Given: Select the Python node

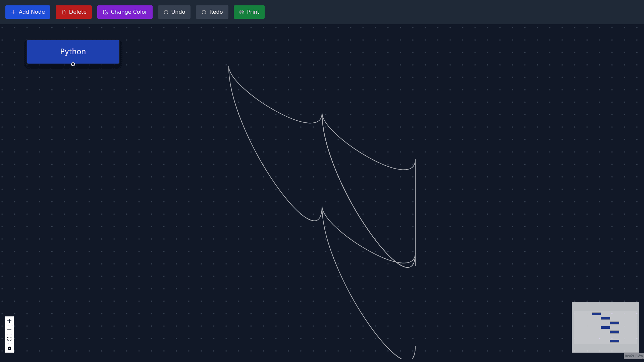Looking at the screenshot, I should (73, 52).
